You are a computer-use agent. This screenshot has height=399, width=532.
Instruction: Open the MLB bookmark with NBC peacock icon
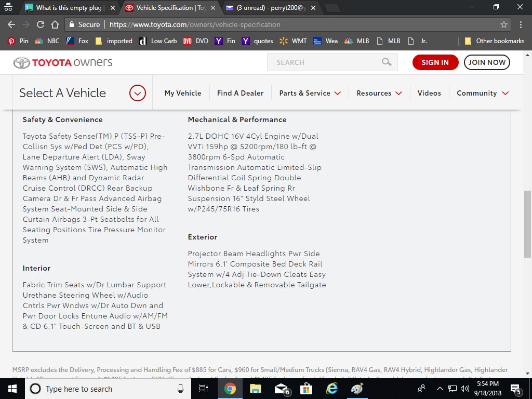(x=356, y=41)
